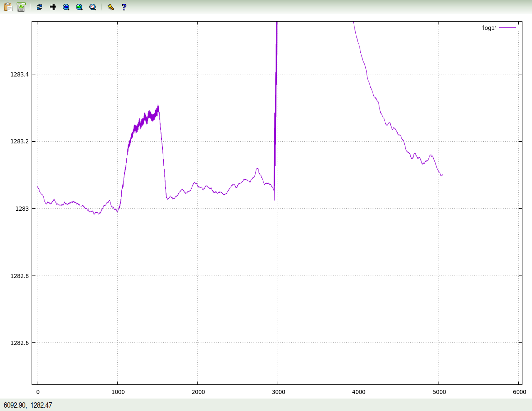Viewport: 532px width, 411px height.
Task: Click the purple legend line sample
Action: click(x=507, y=28)
